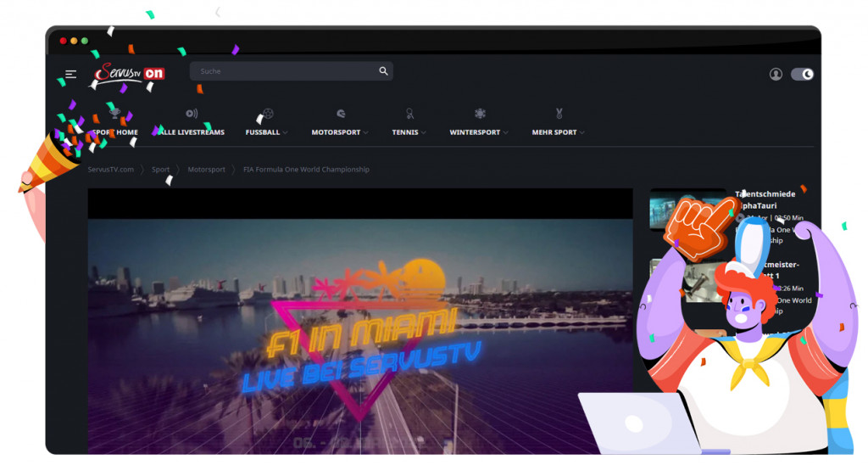The image size is (868, 465).
Task: Click the snowflake Wintersport icon
Action: point(480,114)
